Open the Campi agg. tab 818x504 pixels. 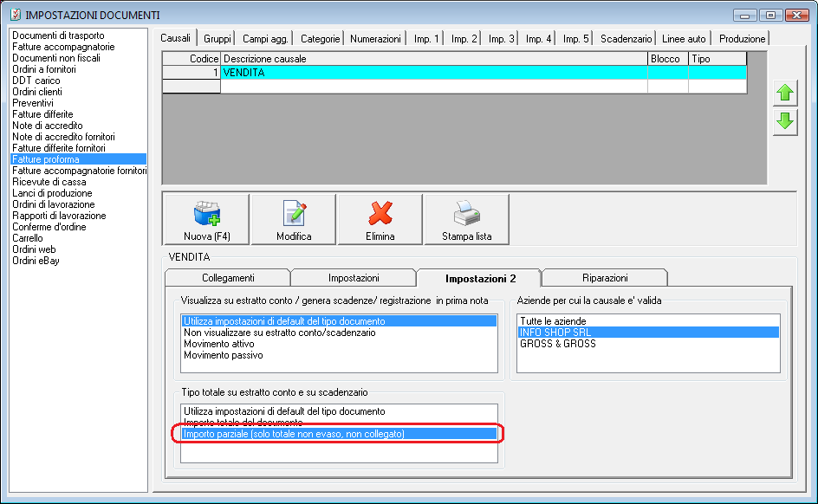[265, 39]
